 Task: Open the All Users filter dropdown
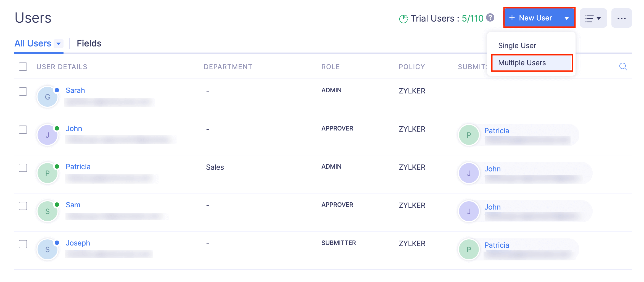tap(39, 43)
